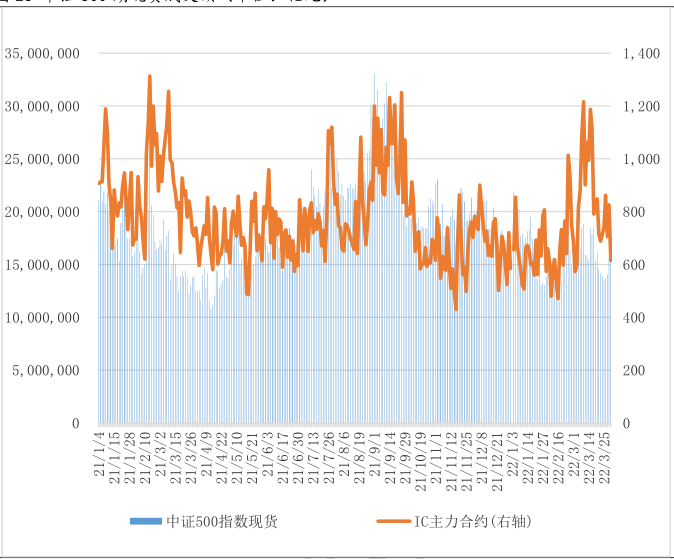Select the legend text 中证500指数现货
The image size is (674, 559).
click(222, 521)
